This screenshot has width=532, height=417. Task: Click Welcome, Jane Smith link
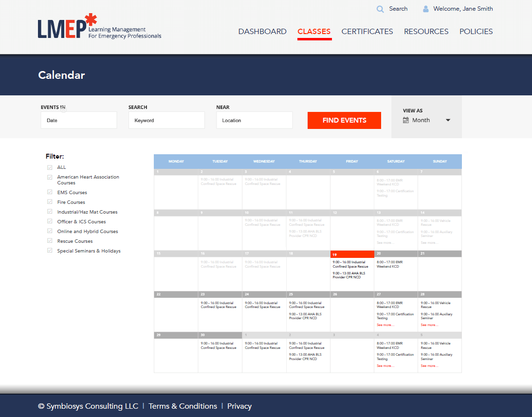coord(463,9)
